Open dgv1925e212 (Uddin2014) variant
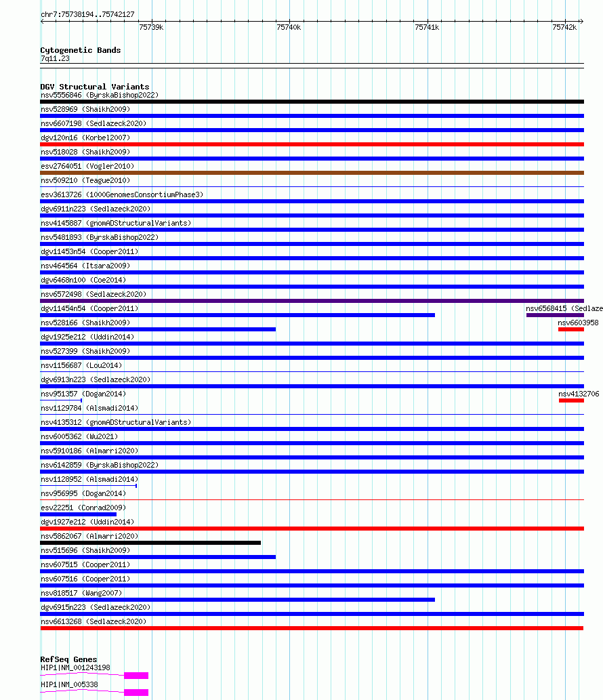The image size is (603, 700). point(87,338)
